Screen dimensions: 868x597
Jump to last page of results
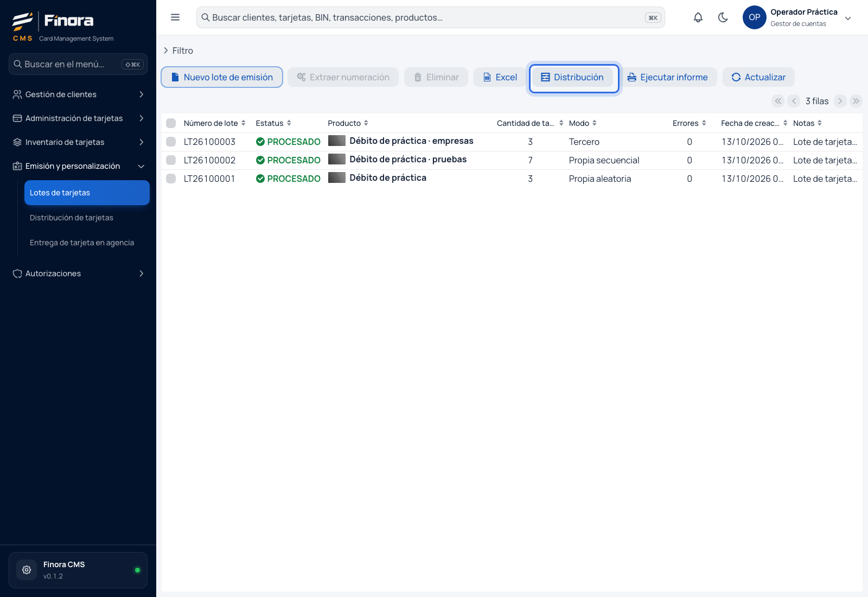[x=856, y=101]
